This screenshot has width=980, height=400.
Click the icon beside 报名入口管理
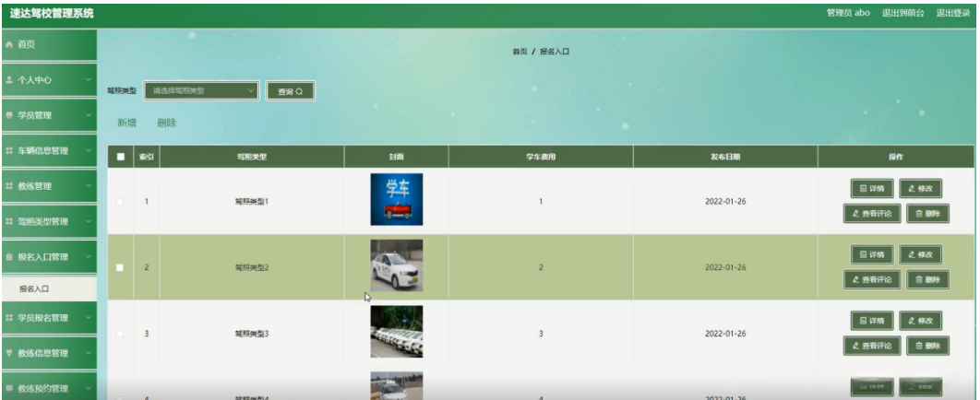pyautogui.click(x=8, y=257)
